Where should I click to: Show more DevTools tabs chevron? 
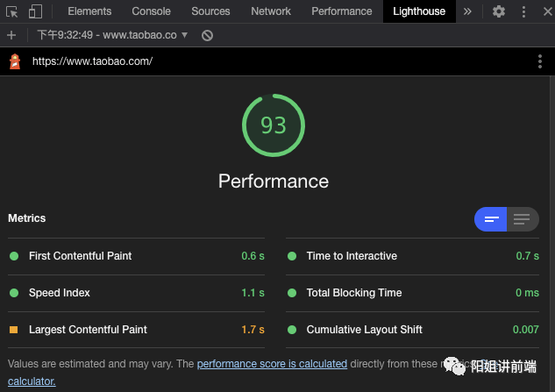467,11
